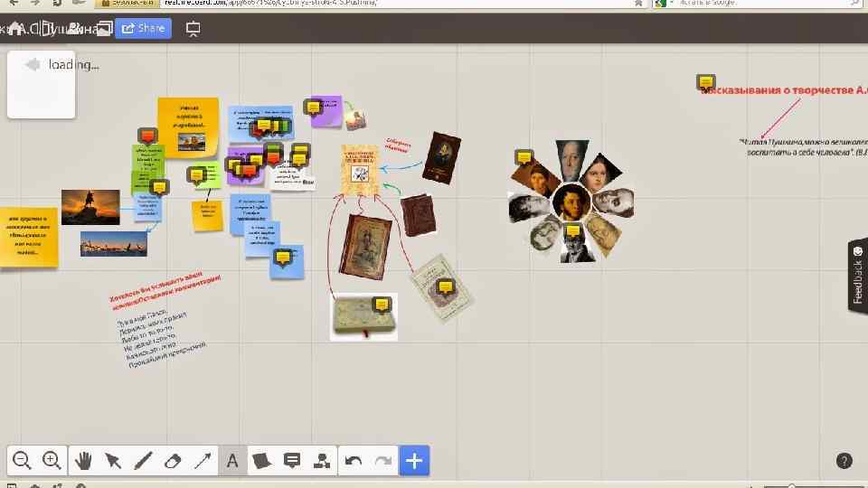Click the zoom out magnifier tool
The height and width of the screenshot is (488, 868).
[22, 460]
